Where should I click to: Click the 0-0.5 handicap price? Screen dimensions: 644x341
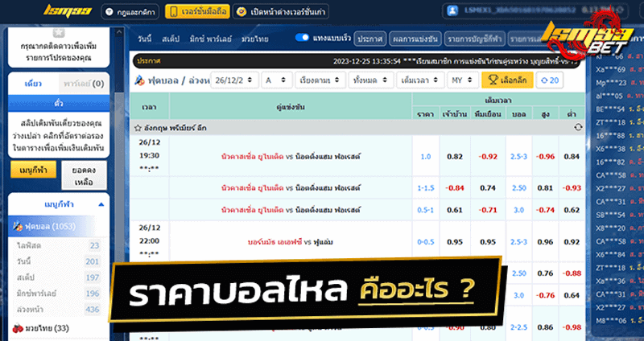(x=426, y=242)
